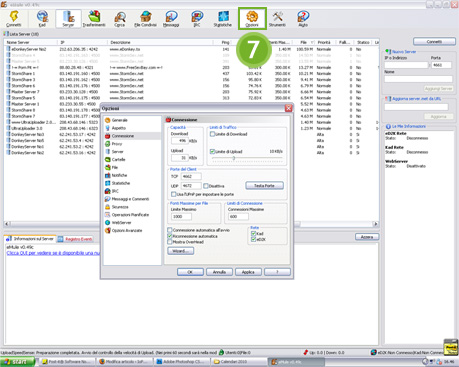The image size is (459, 367).
Task: Click the Connetti lightning toolbar icon
Action: (14, 19)
